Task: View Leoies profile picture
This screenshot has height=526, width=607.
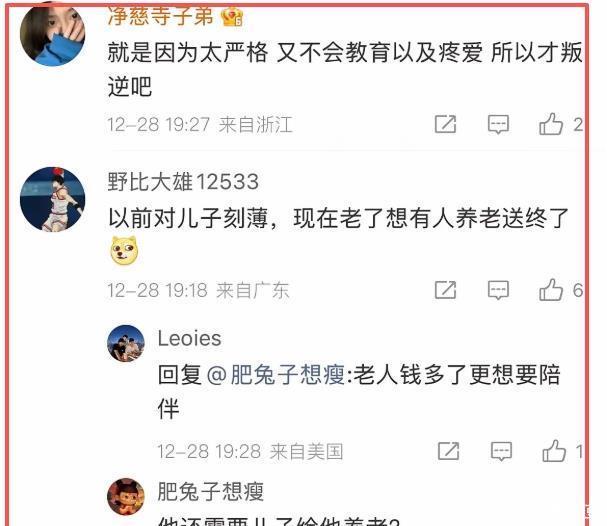Action: pos(126,343)
